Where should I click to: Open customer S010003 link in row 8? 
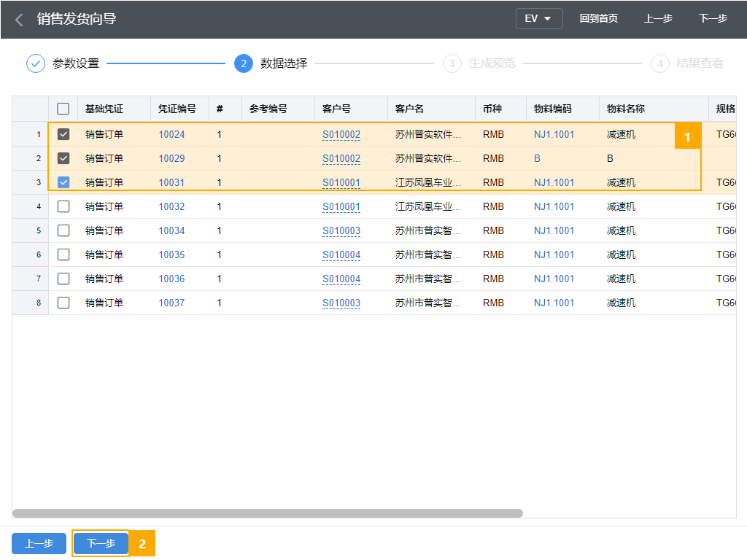(x=341, y=303)
